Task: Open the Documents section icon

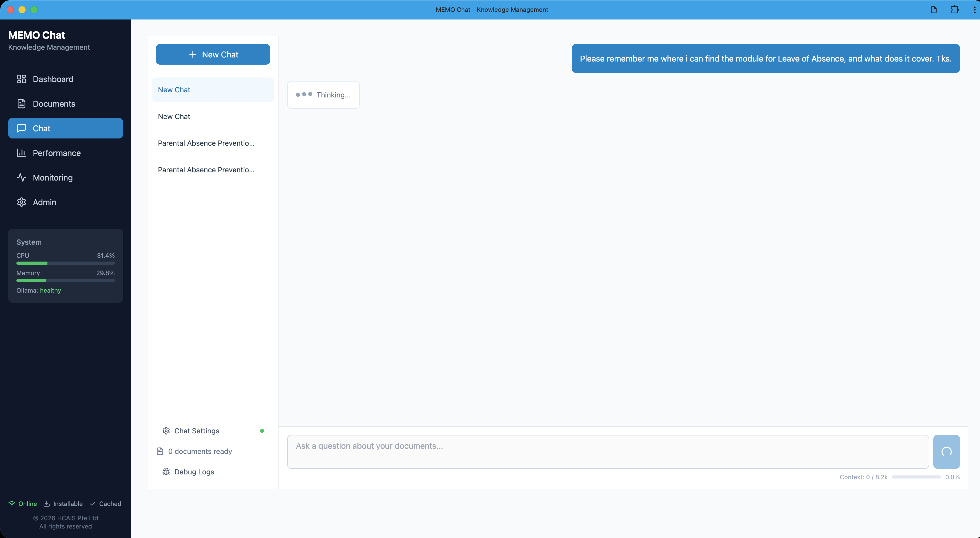Action: coord(21,104)
